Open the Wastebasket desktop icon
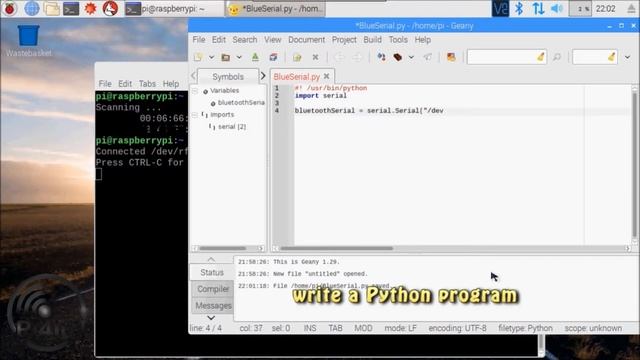The width and height of the screenshot is (640, 360). click(x=29, y=40)
